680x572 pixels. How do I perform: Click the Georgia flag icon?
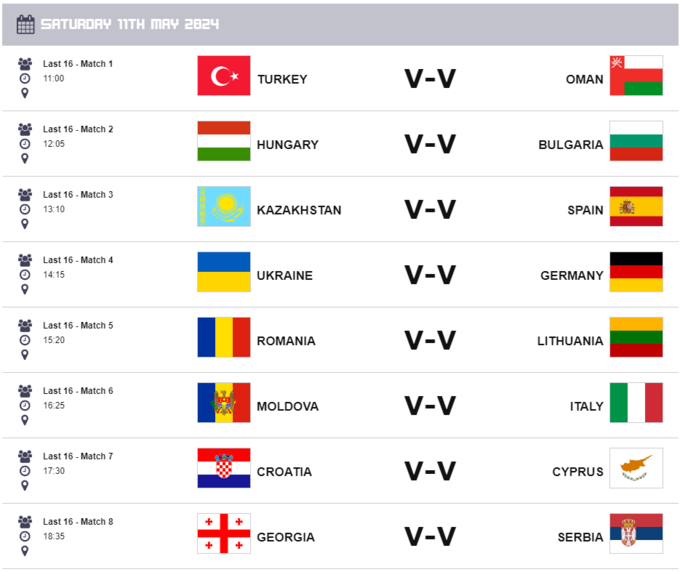(x=224, y=534)
